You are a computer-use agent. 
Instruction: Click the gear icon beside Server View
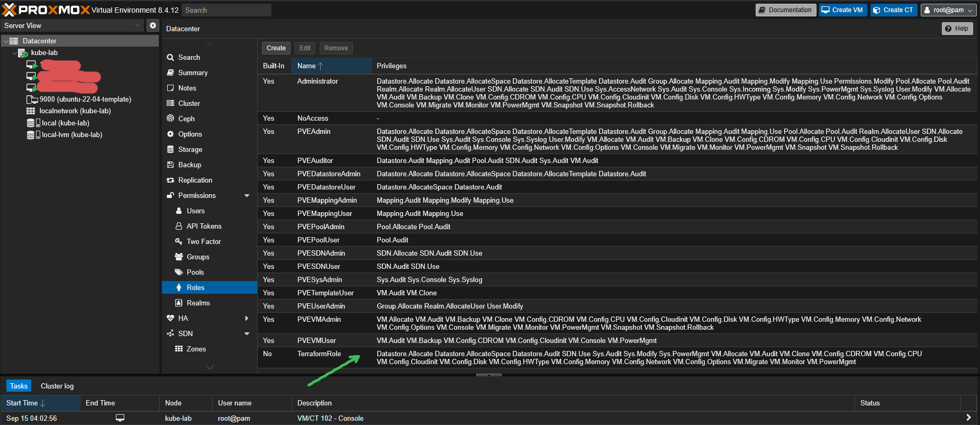(x=153, y=25)
